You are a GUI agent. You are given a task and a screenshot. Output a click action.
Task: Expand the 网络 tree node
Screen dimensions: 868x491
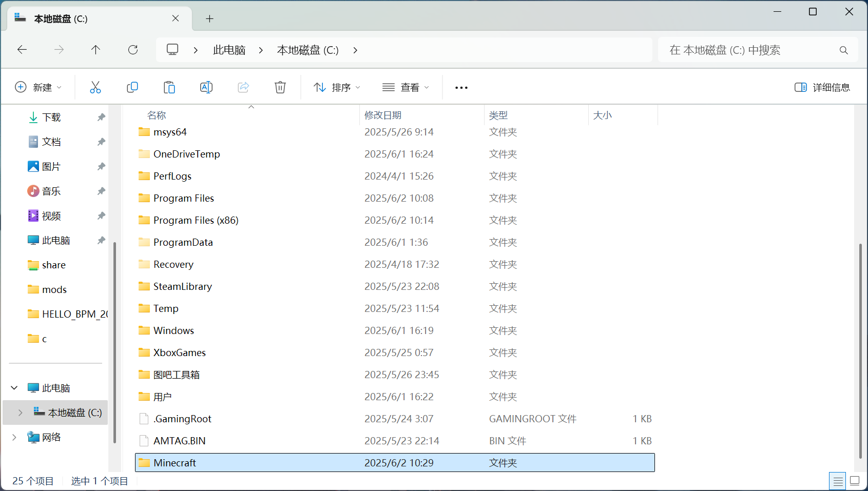14,437
